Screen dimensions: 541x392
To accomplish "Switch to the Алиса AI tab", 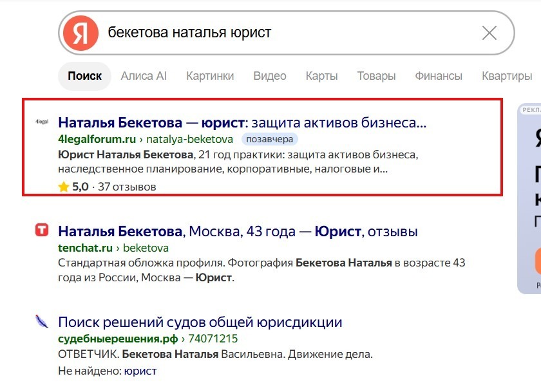I will point(144,76).
